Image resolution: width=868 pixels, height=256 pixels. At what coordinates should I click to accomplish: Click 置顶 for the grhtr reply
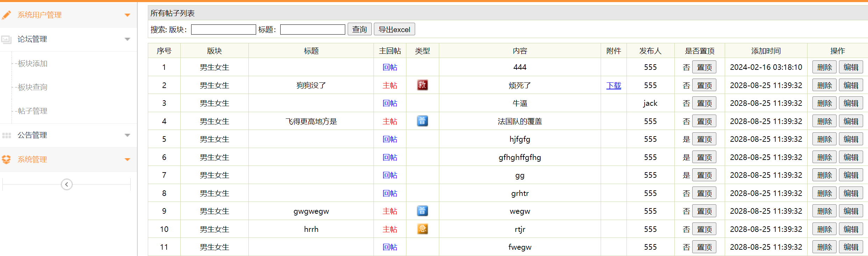(704, 193)
